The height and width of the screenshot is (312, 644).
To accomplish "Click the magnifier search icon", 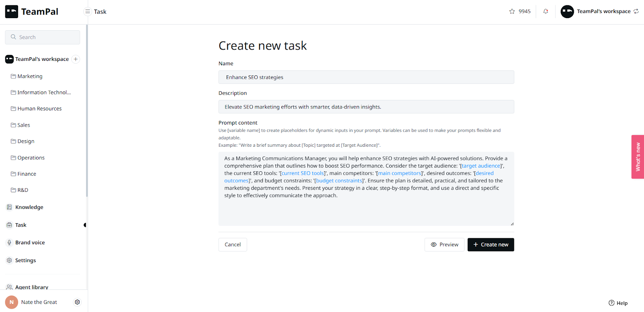I will click(13, 37).
